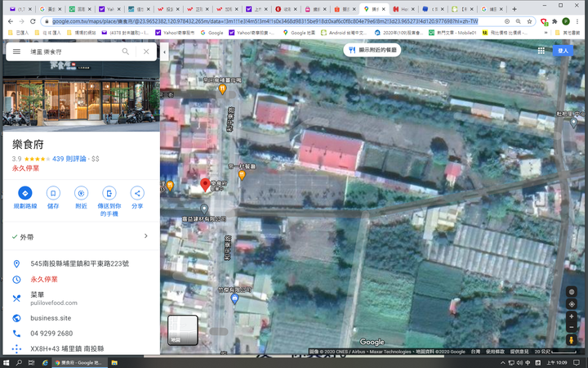Open the 熱門文章 - Mobile01 bookmark
The height and width of the screenshot is (368, 588).
[452, 33]
